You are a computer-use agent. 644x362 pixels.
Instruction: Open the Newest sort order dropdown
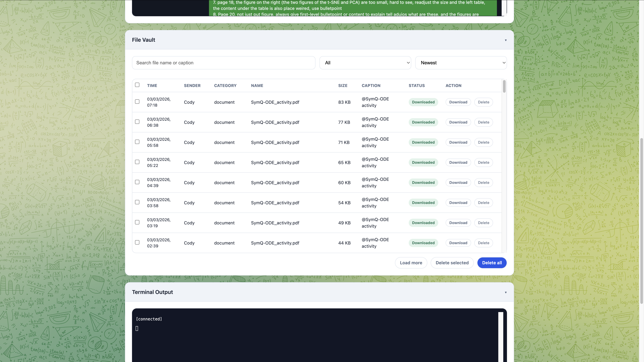(x=461, y=63)
